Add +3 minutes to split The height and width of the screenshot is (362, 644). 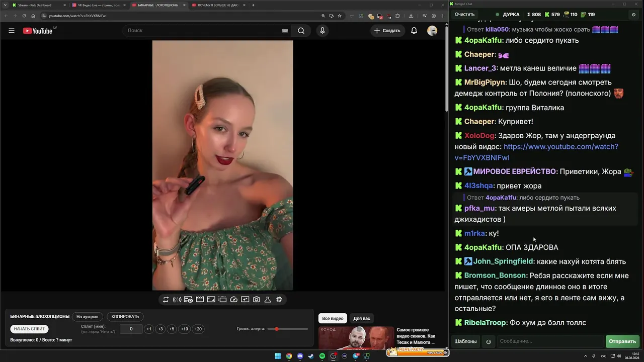tap(160, 329)
